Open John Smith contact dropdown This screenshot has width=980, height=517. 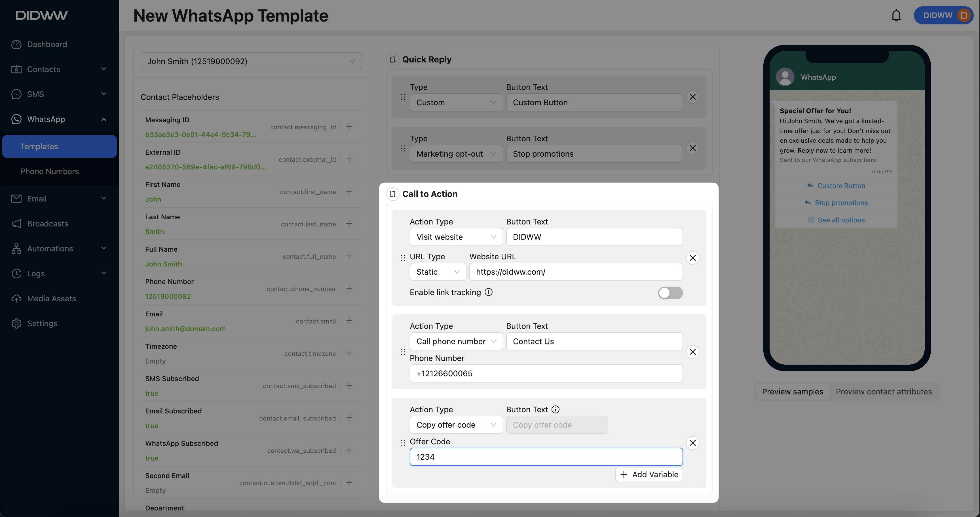251,61
